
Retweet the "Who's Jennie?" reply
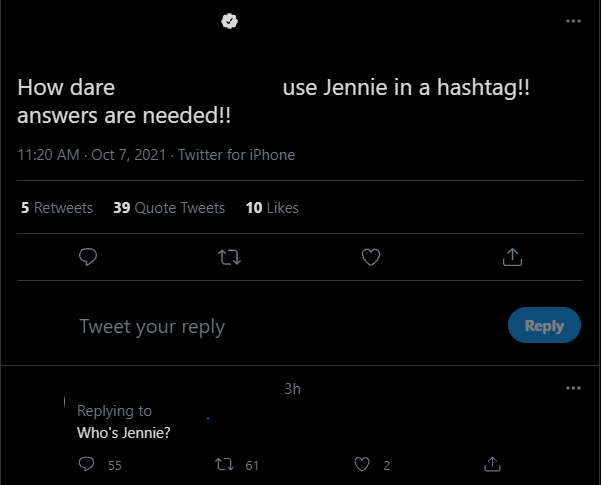225,464
